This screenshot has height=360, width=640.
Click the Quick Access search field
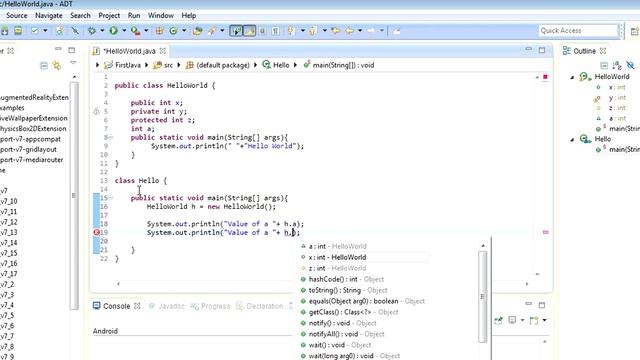click(578, 31)
